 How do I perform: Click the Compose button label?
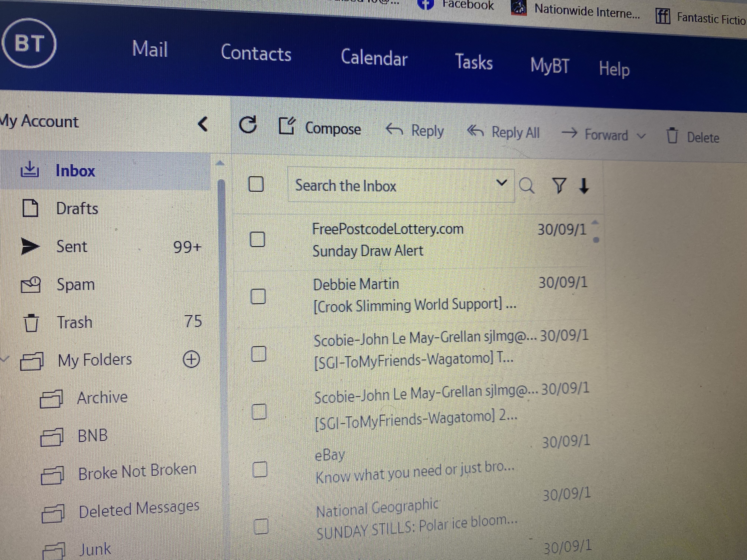(333, 129)
